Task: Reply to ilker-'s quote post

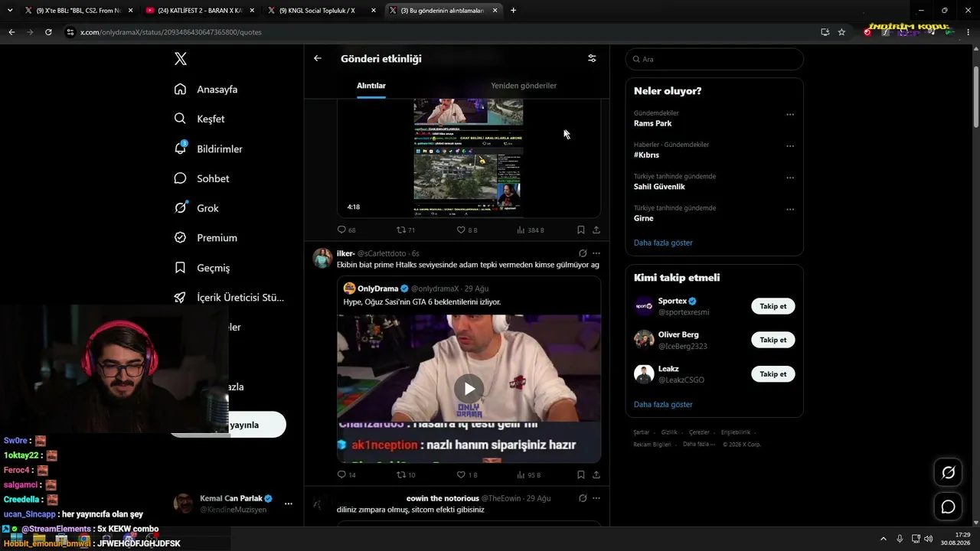Action: [x=346, y=474]
